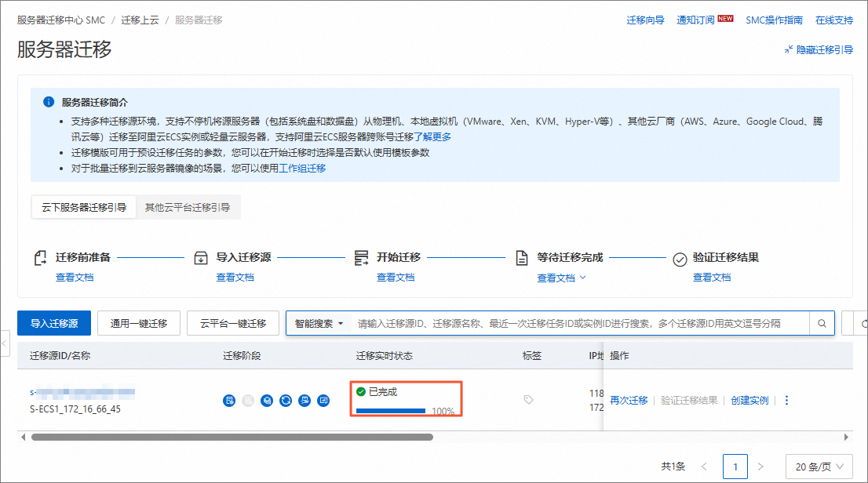Go to 迁移上云 breadcrumb
This screenshot has width=868, height=483.
pyautogui.click(x=140, y=20)
